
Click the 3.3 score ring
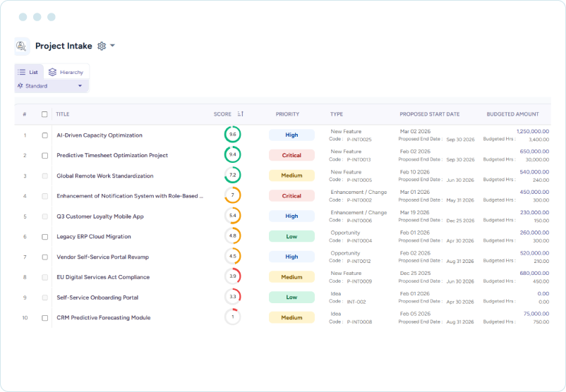point(232,297)
